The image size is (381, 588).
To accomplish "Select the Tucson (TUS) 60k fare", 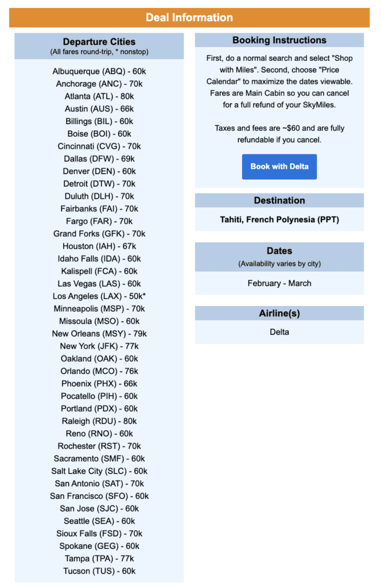I will tap(99, 571).
